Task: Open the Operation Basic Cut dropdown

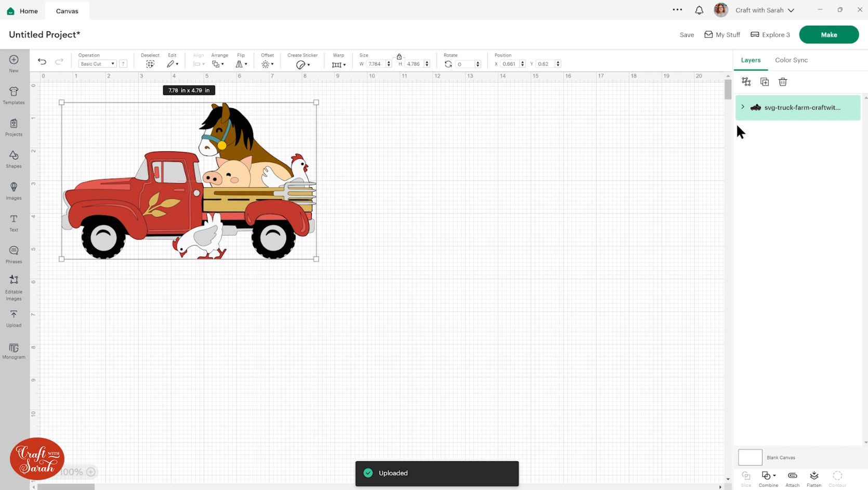Action: [x=97, y=64]
